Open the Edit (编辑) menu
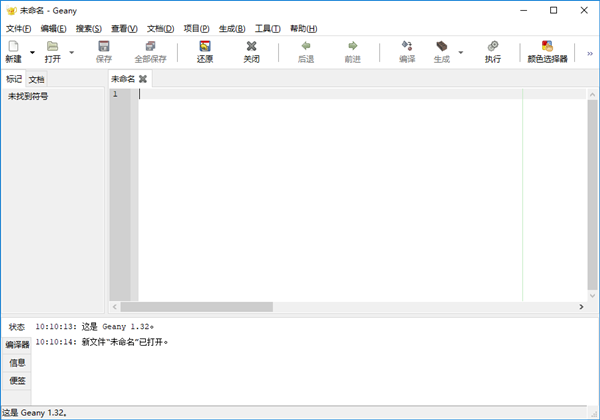The image size is (600, 420). click(54, 29)
